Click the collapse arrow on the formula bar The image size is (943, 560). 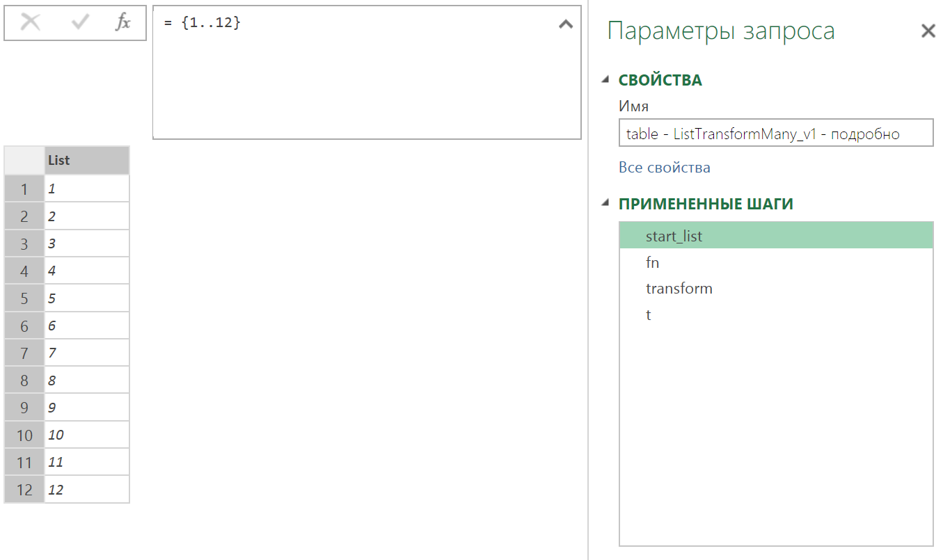565,23
